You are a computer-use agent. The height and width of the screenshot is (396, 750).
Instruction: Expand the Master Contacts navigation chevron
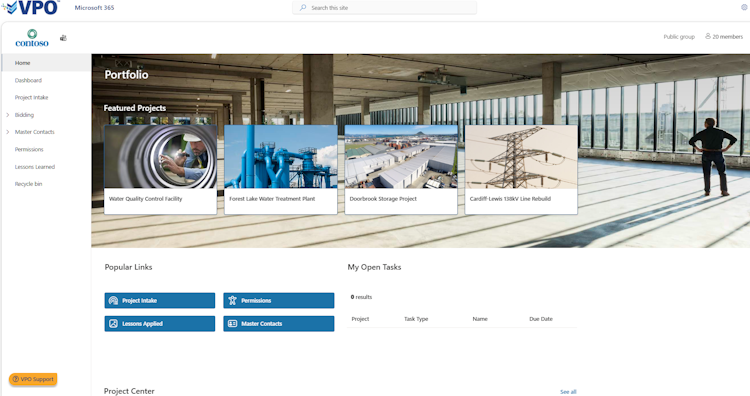(8, 132)
